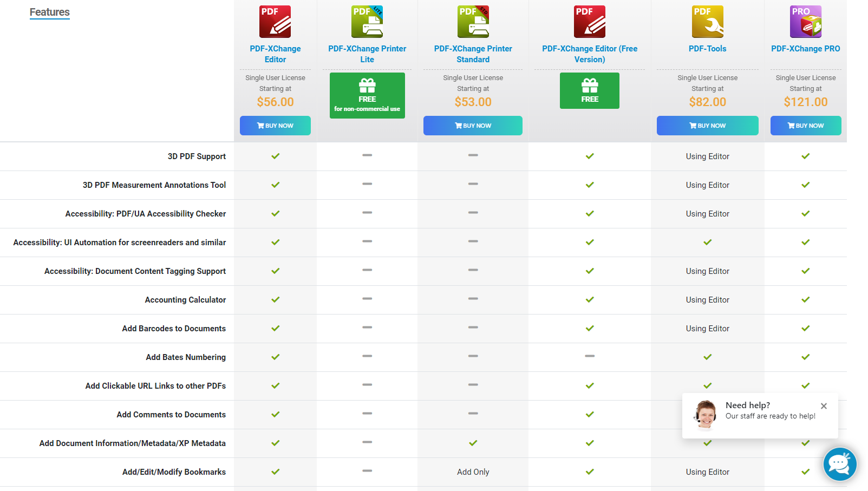Click the green FREE button under Editor Free Version
The height and width of the screenshot is (491, 868).
coord(590,91)
